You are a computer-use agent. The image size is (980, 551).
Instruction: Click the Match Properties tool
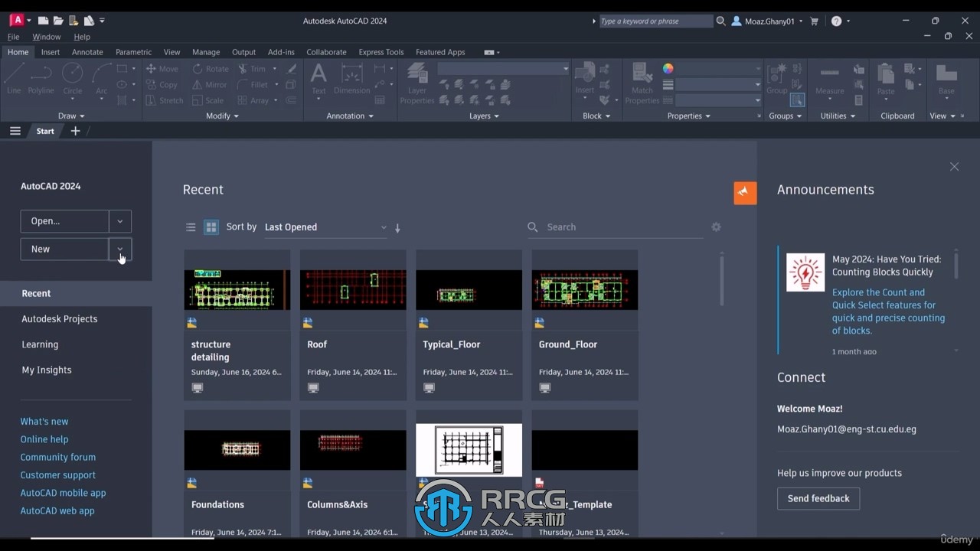pos(642,83)
